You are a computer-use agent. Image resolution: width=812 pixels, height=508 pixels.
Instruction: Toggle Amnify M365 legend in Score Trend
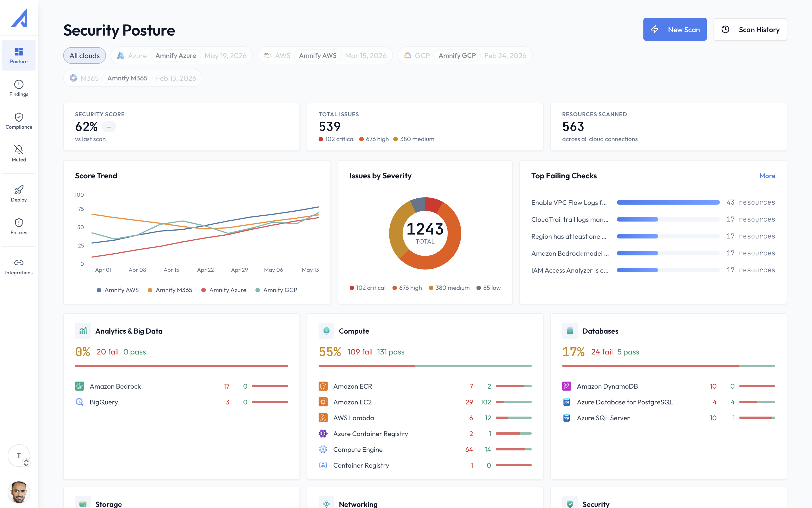click(x=170, y=290)
